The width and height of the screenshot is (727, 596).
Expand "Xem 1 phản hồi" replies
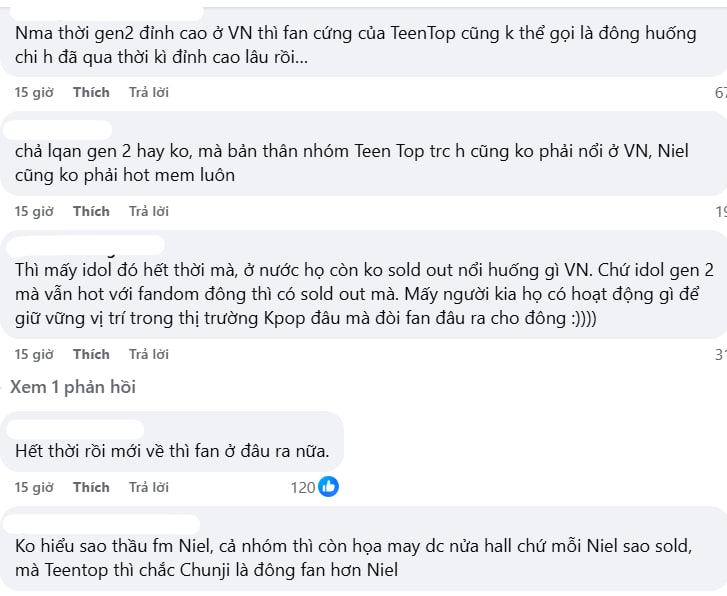[x=72, y=387]
